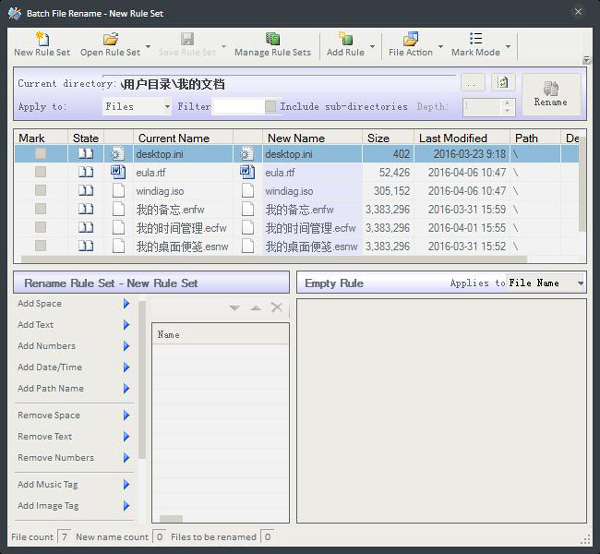
Task: Sort by Mark column header
Action: pyautogui.click(x=41, y=138)
